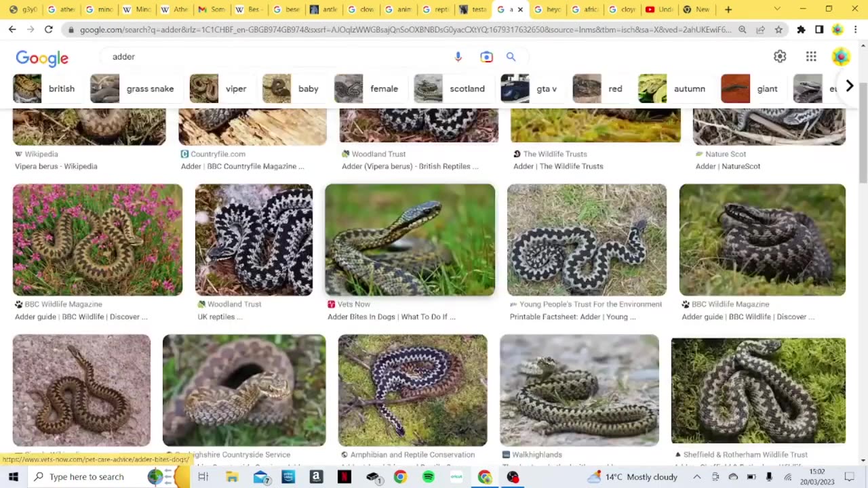Click the blue magnifier search button
The height and width of the screenshot is (488, 868).
[x=511, y=57]
